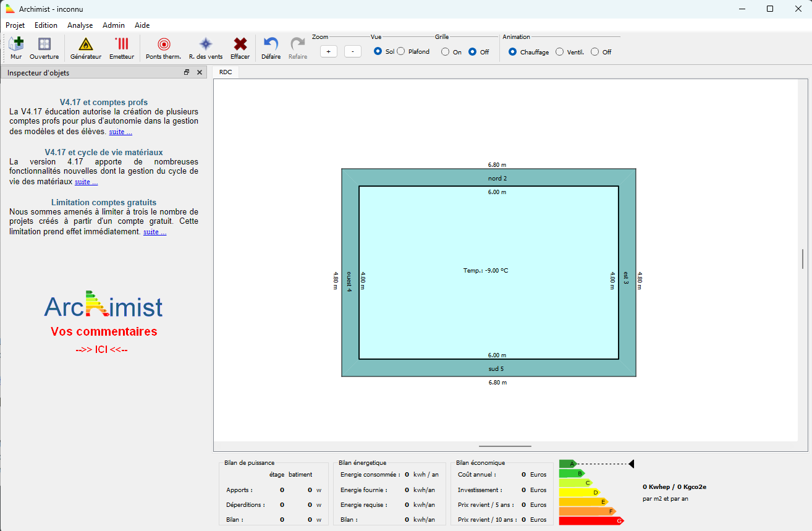Viewport: 812px width, 531px height.
Task: Undo the last action with Défaire
Action: [x=271, y=48]
